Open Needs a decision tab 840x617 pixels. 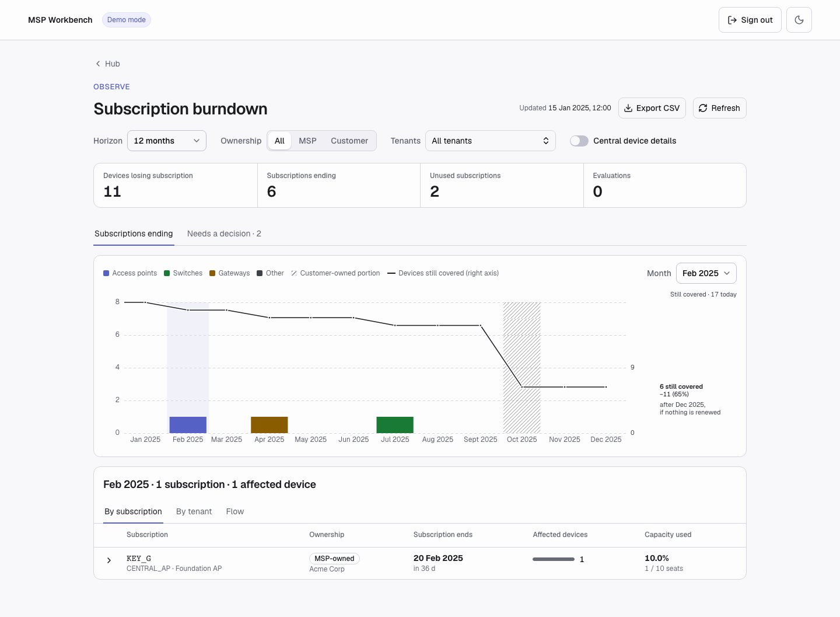pyautogui.click(x=224, y=233)
